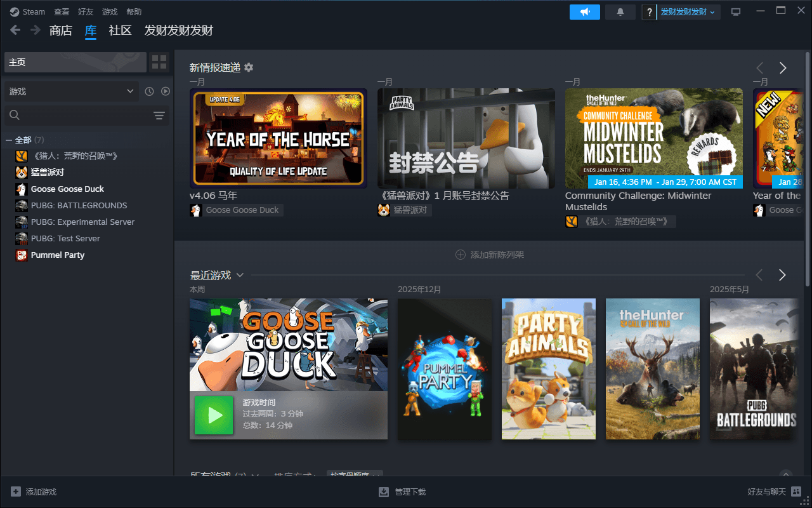Switch to the 商店 tab
812x508 pixels.
(61, 30)
